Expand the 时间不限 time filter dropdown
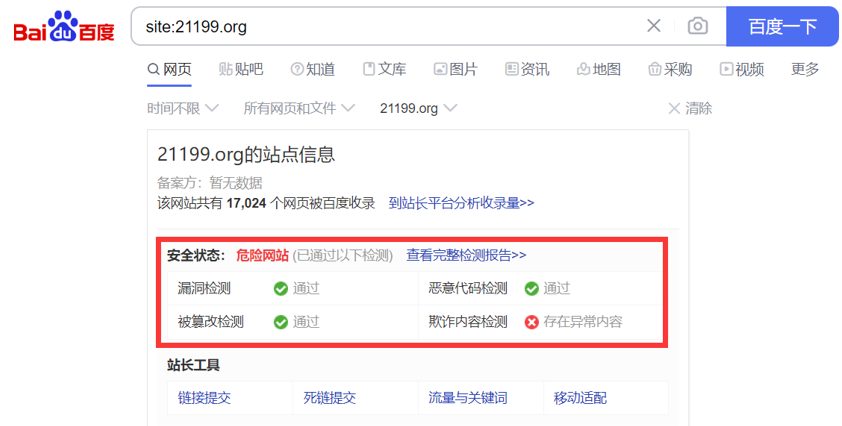This screenshot has width=842, height=426. [x=183, y=109]
